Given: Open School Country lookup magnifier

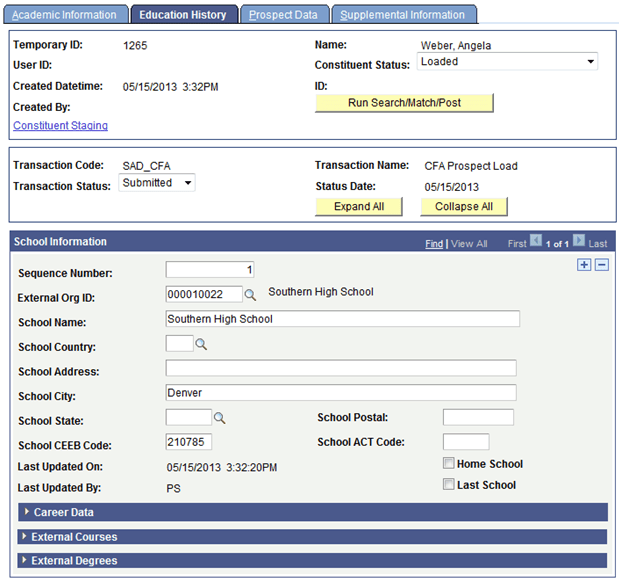Looking at the screenshot, I should (201, 344).
